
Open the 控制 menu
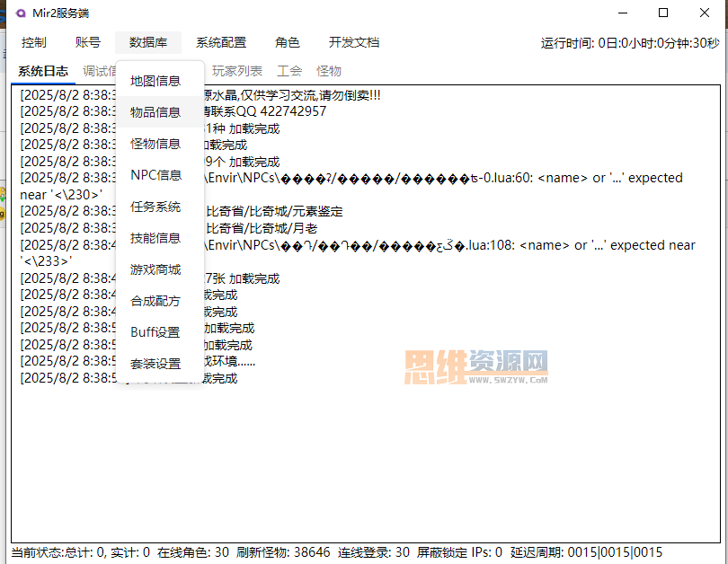click(34, 43)
